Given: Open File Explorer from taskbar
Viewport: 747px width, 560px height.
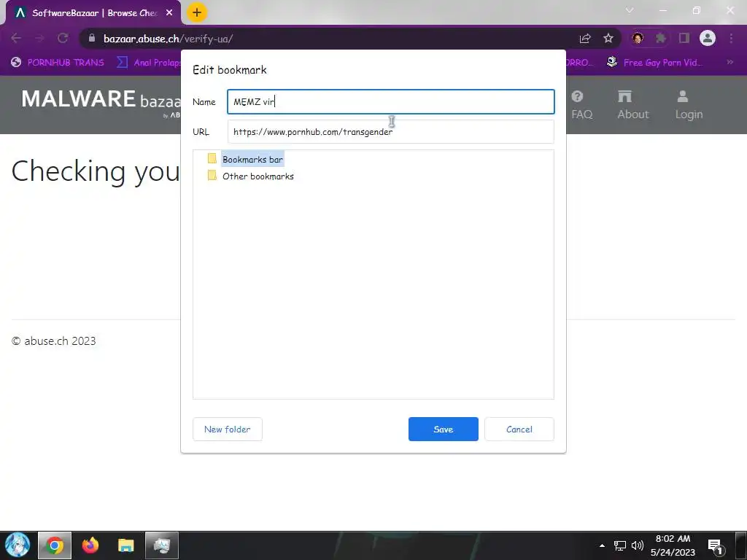Looking at the screenshot, I should [x=125, y=545].
